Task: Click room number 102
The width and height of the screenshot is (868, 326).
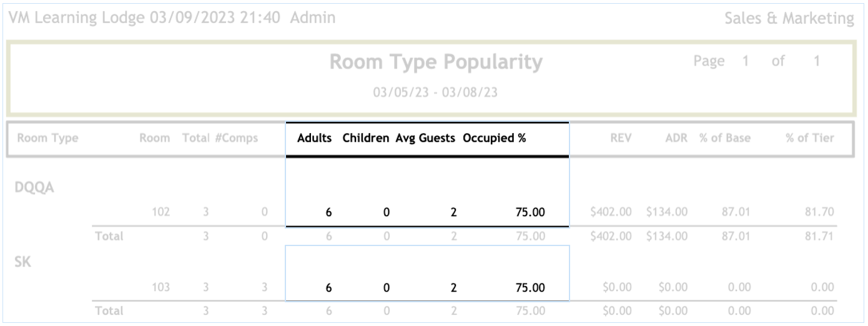Action: 161,212
